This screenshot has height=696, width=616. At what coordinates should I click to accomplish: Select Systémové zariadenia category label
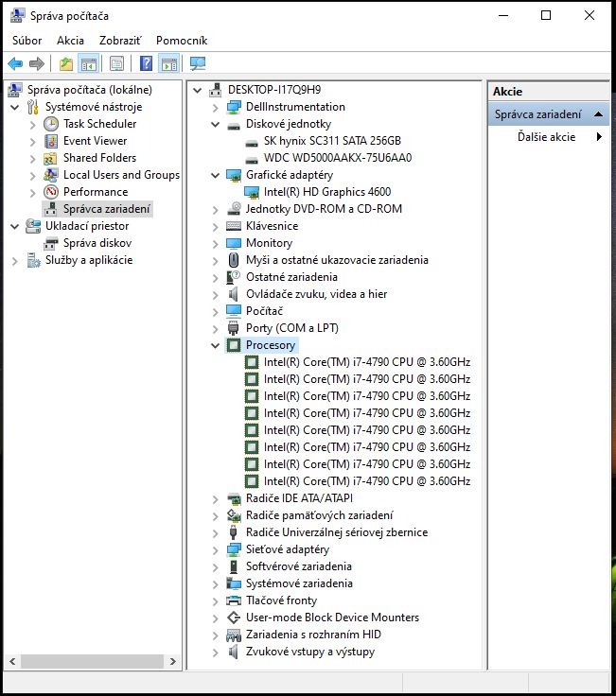point(299,583)
